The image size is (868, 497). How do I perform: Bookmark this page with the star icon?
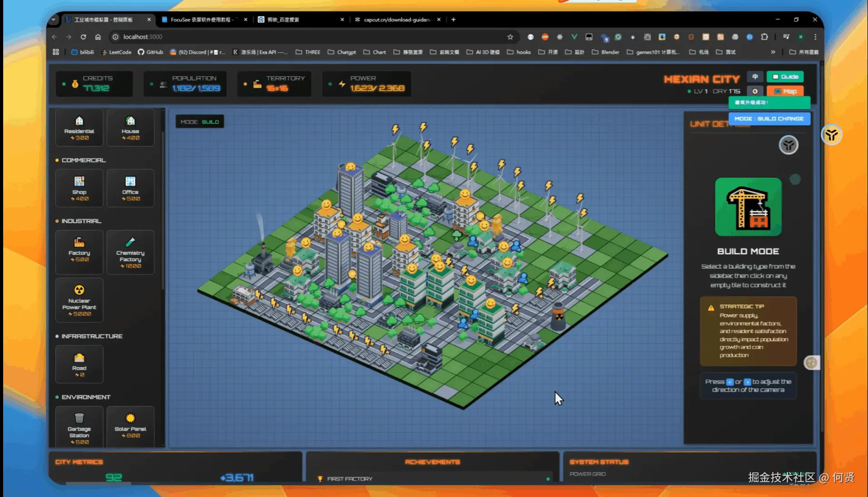(510, 37)
